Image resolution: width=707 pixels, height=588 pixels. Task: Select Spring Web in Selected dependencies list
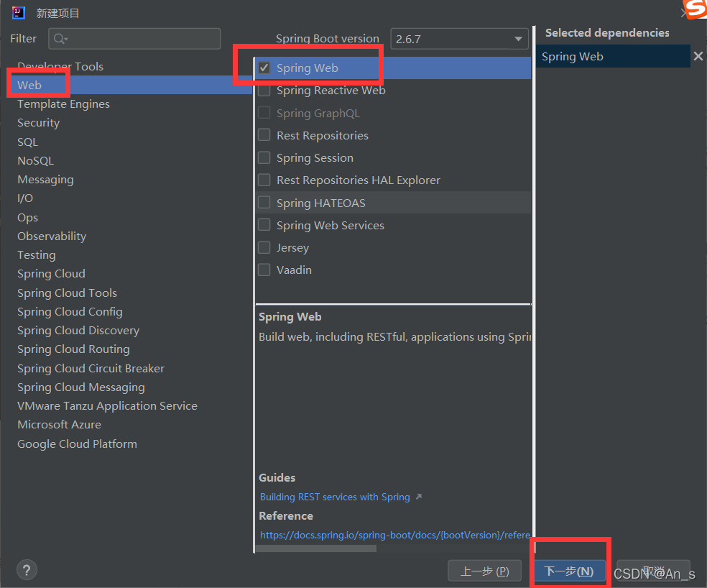click(x=613, y=56)
